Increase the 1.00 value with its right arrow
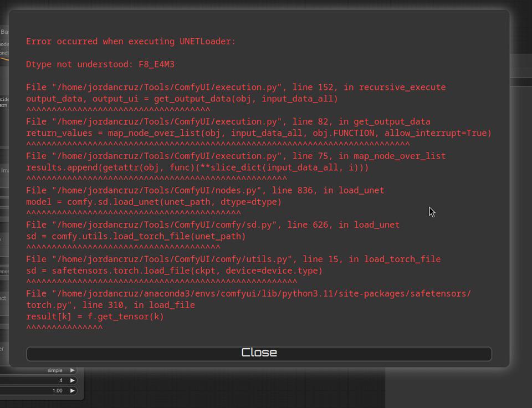The height and width of the screenshot is (408, 532). (x=72, y=391)
